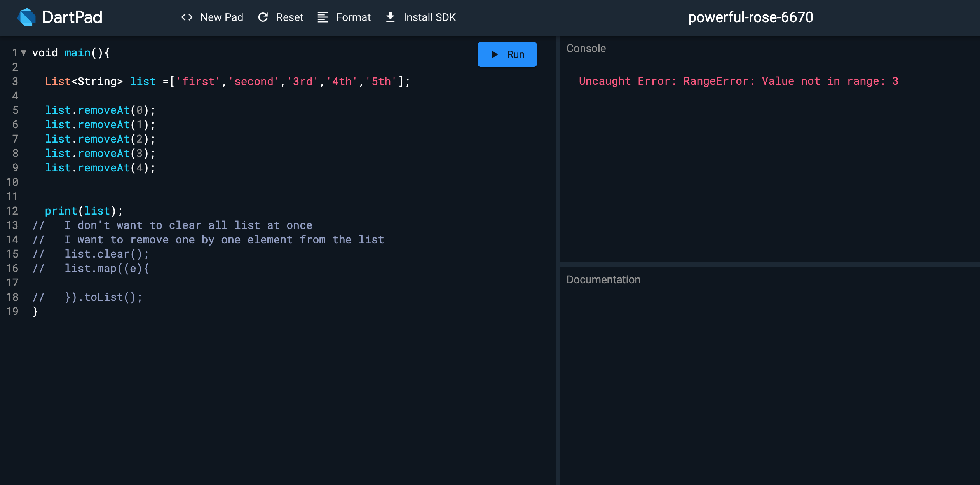Image resolution: width=980 pixels, height=485 pixels.
Task: Click line number 12 in gutter
Action: pyautogui.click(x=12, y=211)
